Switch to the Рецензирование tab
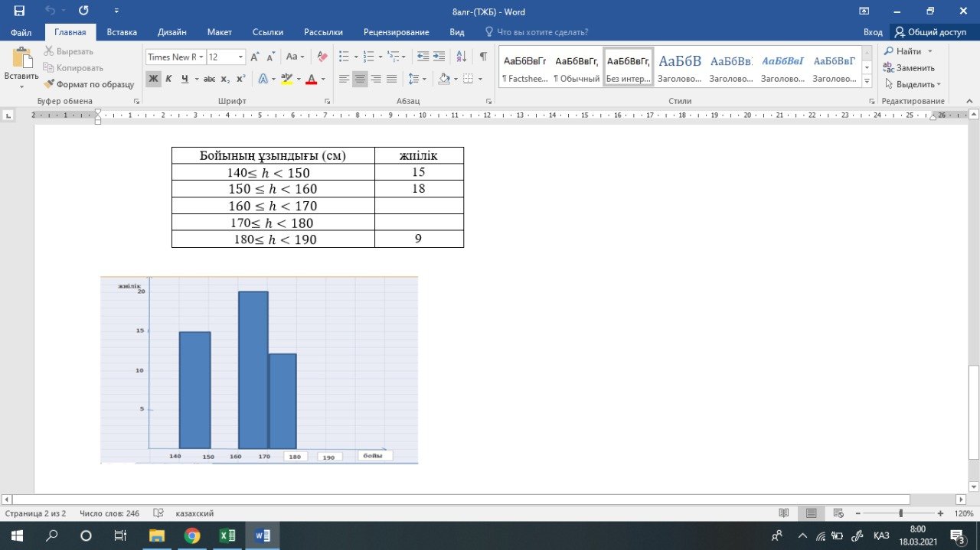This screenshot has width=980, height=550. [x=396, y=32]
